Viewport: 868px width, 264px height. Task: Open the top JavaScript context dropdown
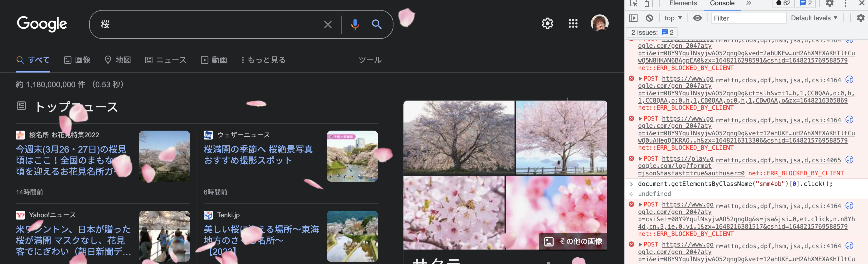[673, 18]
